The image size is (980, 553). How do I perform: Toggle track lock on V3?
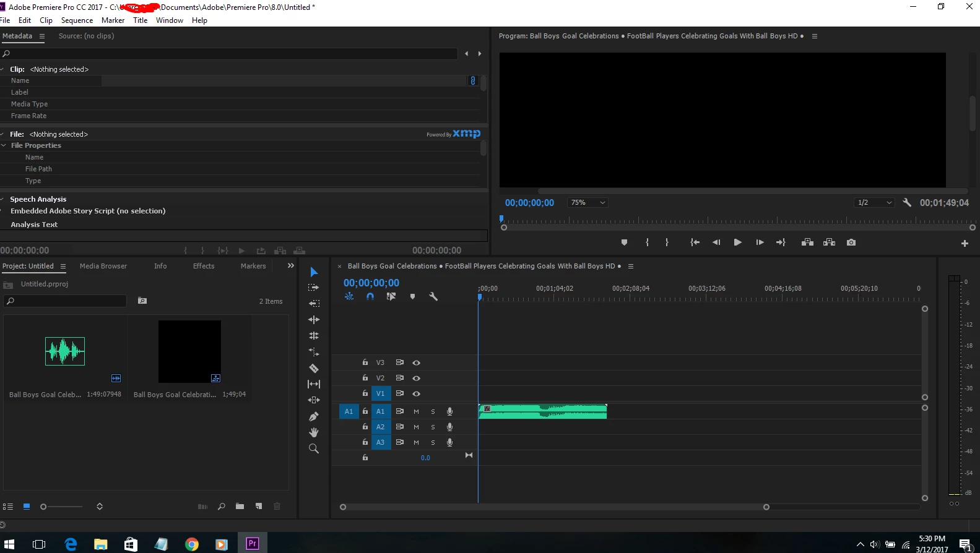pyautogui.click(x=365, y=362)
